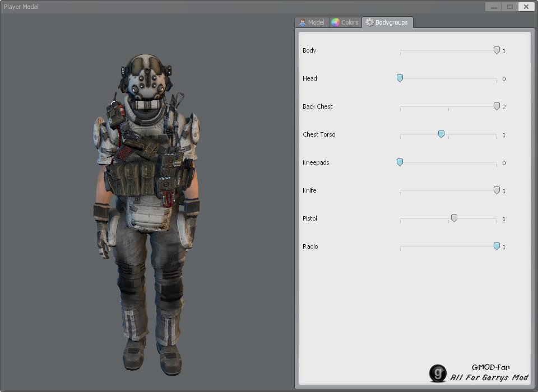Click the Pistol slider handle
538x392 pixels.
pyautogui.click(x=454, y=218)
